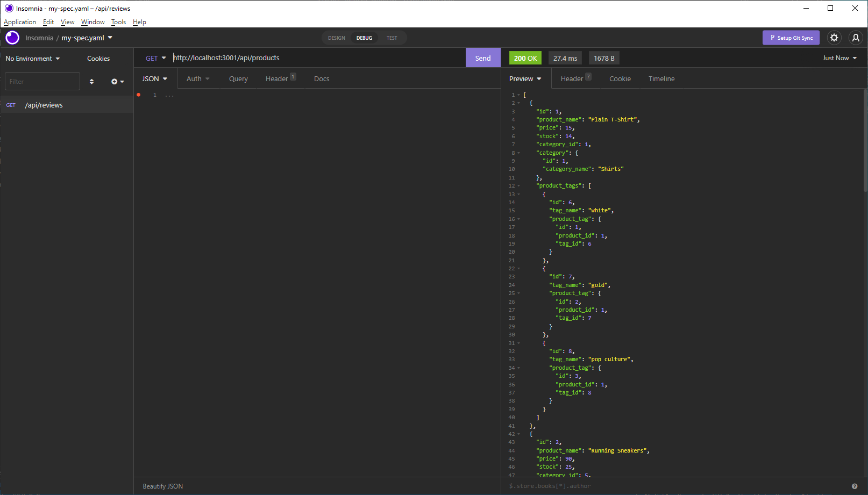868x495 pixels.
Task: Switch to the Timeline tab
Action: click(661, 78)
